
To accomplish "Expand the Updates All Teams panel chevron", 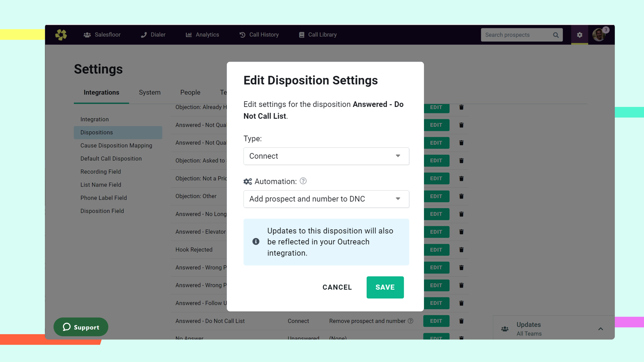I will pos(601,329).
